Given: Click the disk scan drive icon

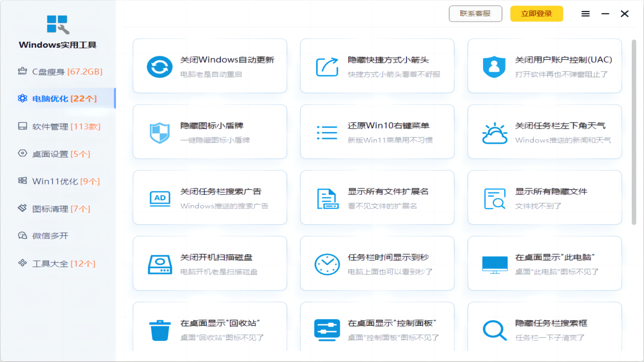Looking at the screenshot, I should (x=159, y=264).
